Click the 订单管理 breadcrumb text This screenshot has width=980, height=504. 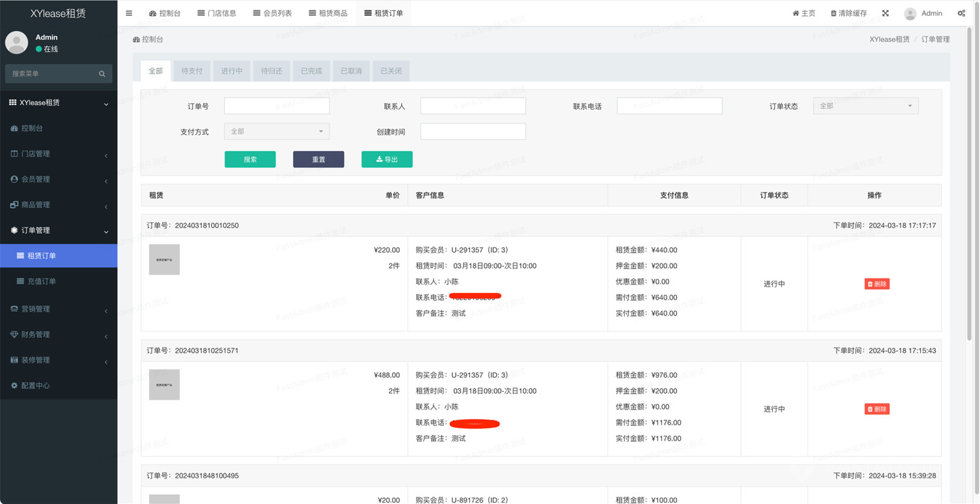(936, 39)
